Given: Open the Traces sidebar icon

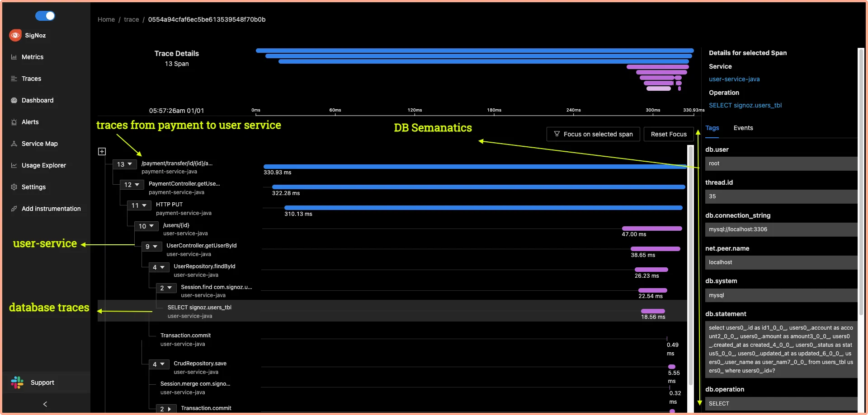Looking at the screenshot, I should pyautogui.click(x=14, y=79).
